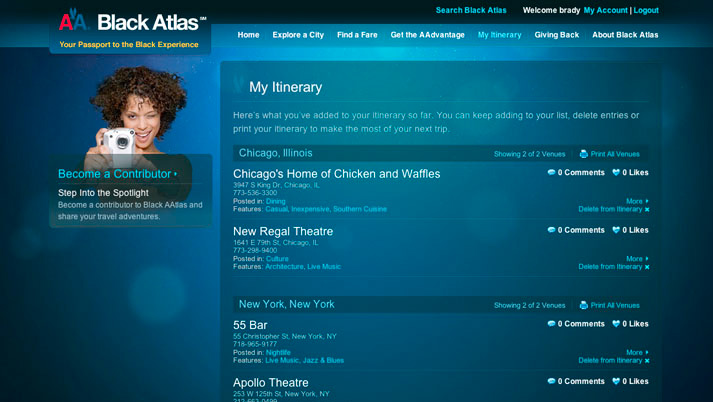
Task: Click phone number 773-298-9400
Action: (x=255, y=251)
